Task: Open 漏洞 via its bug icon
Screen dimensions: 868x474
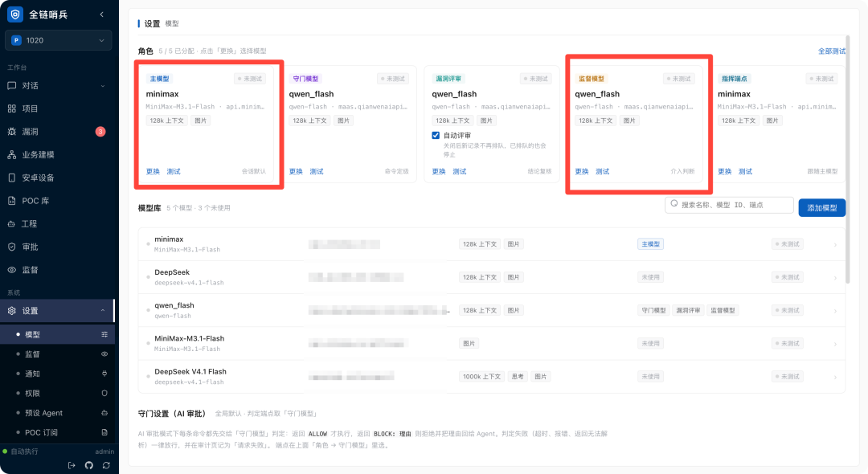Action: click(11, 132)
